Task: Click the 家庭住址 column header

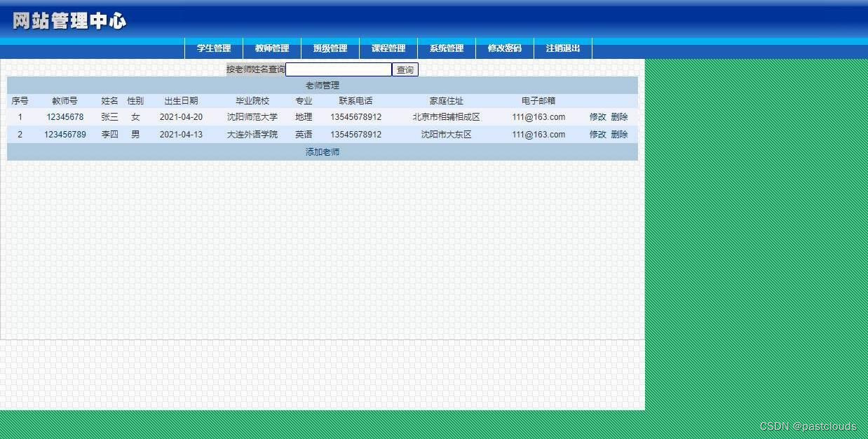Action: [447, 101]
